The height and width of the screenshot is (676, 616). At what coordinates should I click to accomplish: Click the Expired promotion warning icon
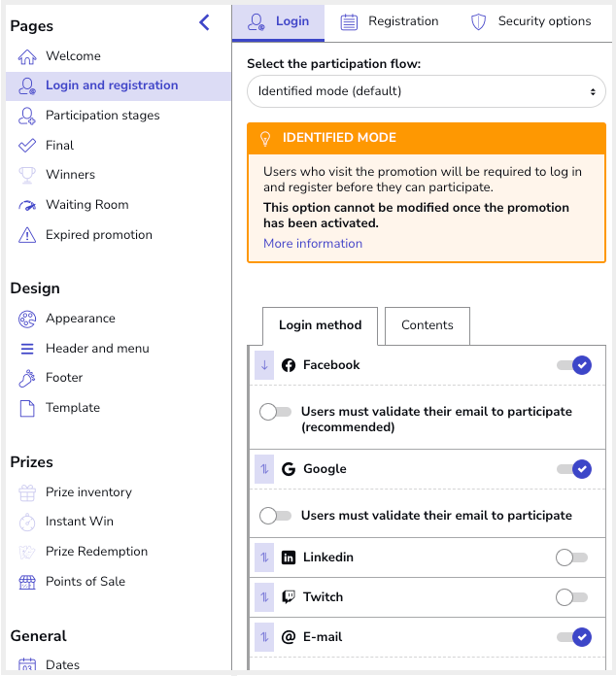point(27,235)
